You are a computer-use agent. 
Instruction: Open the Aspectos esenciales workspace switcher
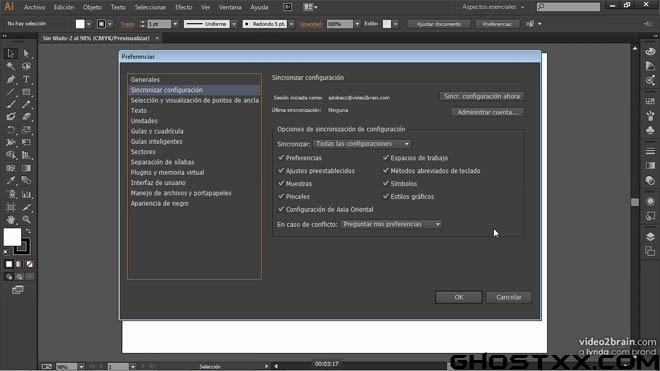(x=493, y=7)
